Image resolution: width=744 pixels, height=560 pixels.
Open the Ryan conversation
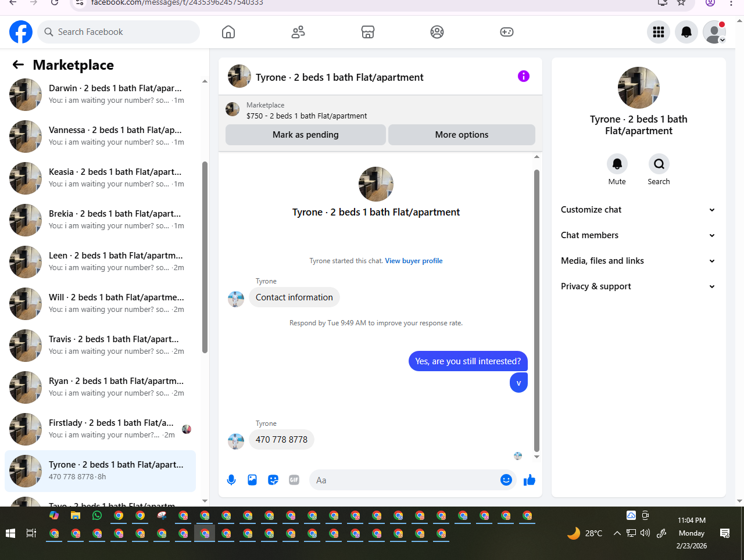point(100,387)
